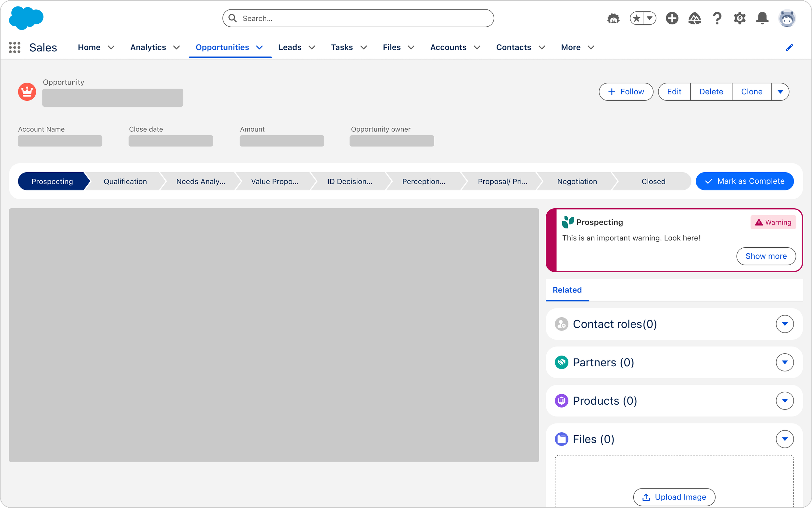Open the App Launcher grid icon
This screenshot has height=508, width=812.
coord(14,47)
